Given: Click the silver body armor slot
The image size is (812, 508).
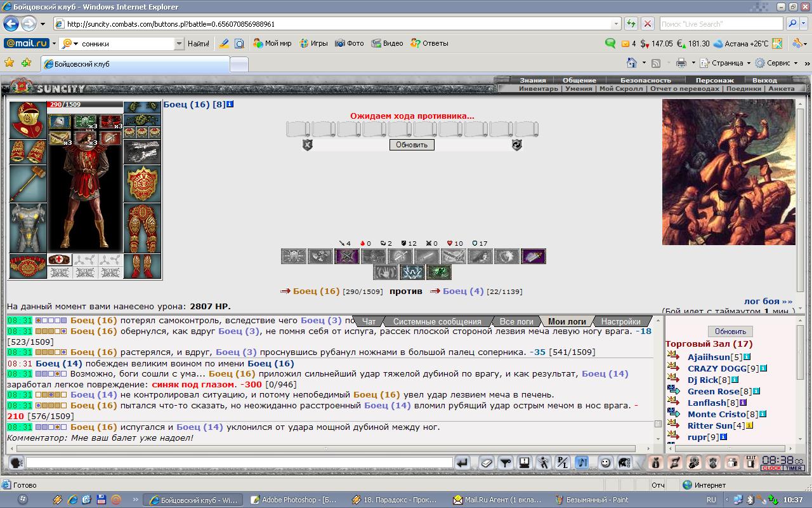Looking at the screenshot, I should pos(27,229).
